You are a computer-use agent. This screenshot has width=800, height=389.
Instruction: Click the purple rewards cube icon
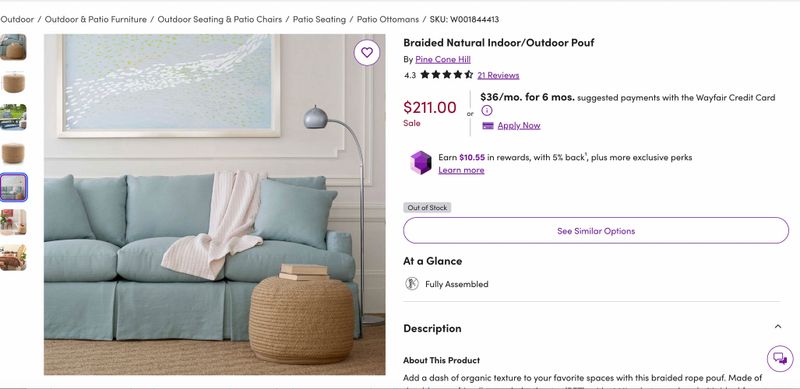click(421, 163)
